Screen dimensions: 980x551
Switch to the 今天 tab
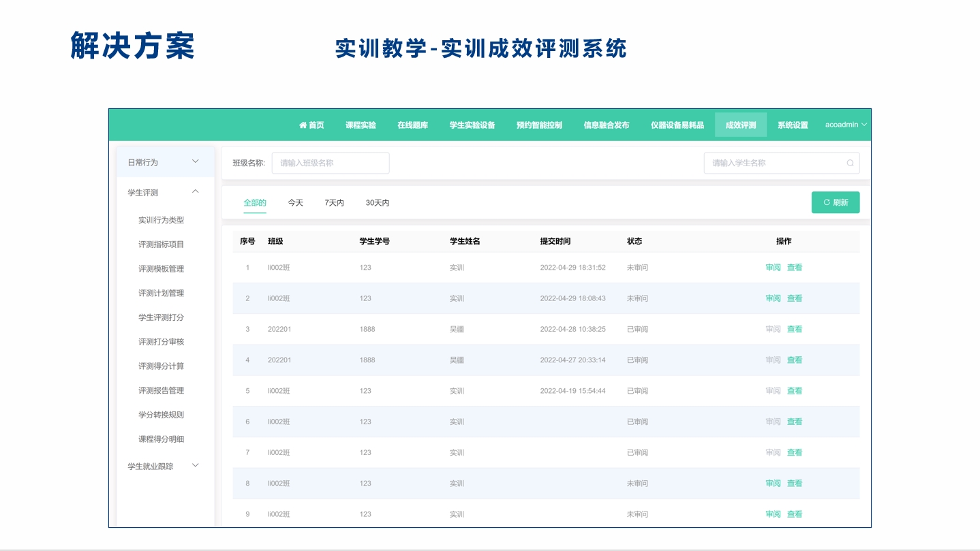click(x=296, y=203)
